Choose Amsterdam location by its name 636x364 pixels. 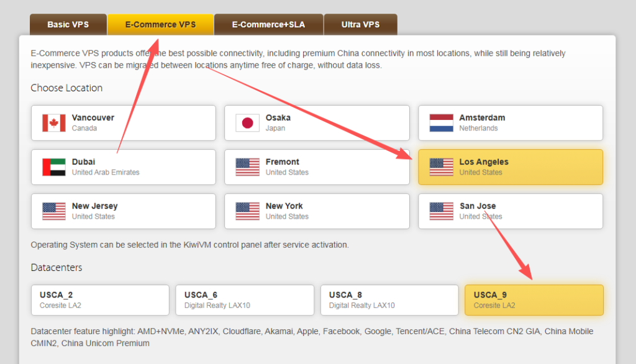482,117
